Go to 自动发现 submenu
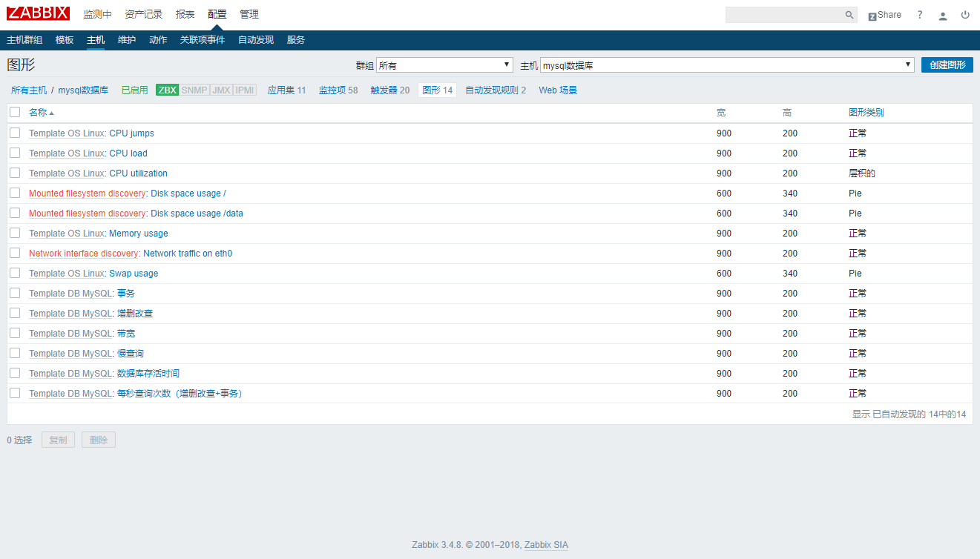 [x=256, y=40]
